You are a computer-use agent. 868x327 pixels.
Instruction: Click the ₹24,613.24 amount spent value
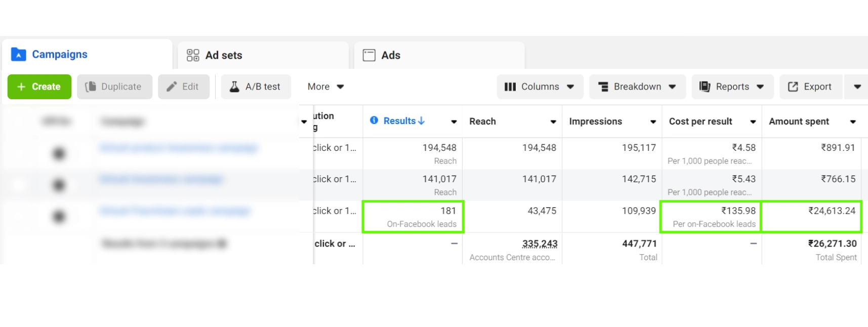tap(832, 211)
